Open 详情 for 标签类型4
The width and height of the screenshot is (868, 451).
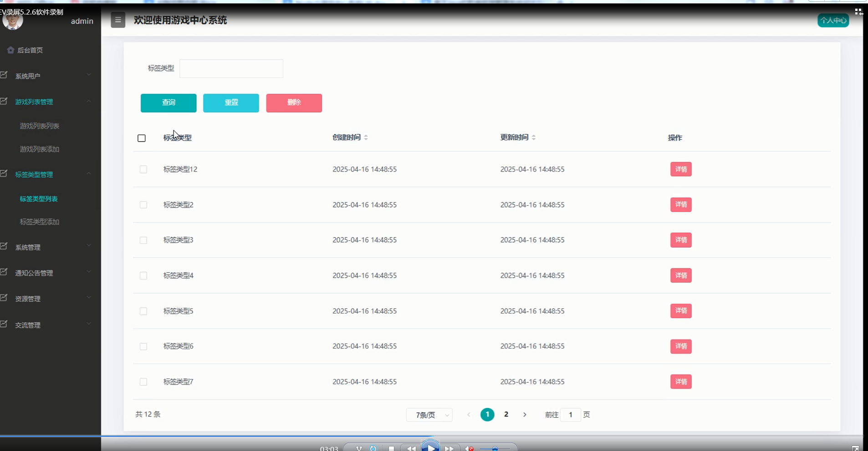point(681,275)
